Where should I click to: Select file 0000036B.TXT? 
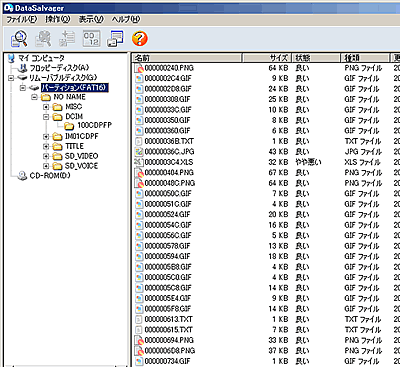point(169,141)
